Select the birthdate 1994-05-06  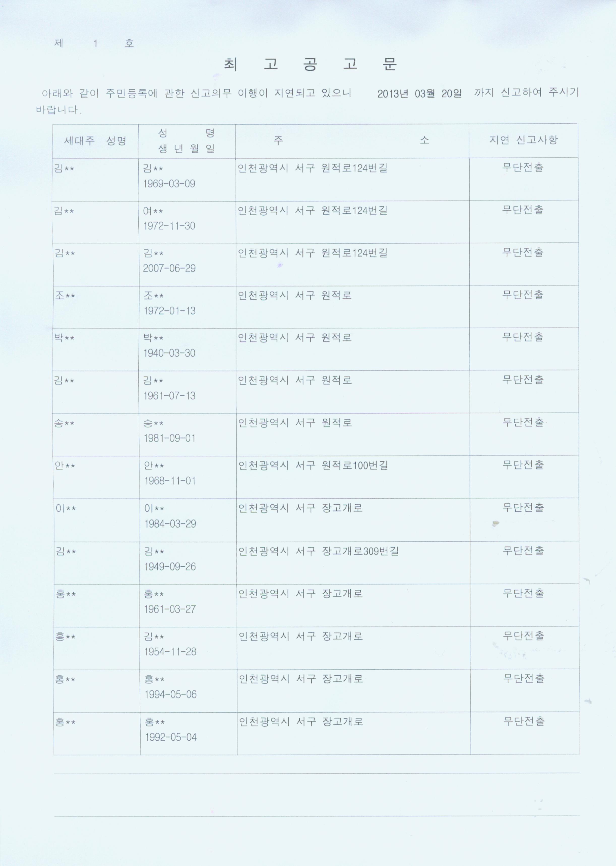pyautogui.click(x=171, y=695)
